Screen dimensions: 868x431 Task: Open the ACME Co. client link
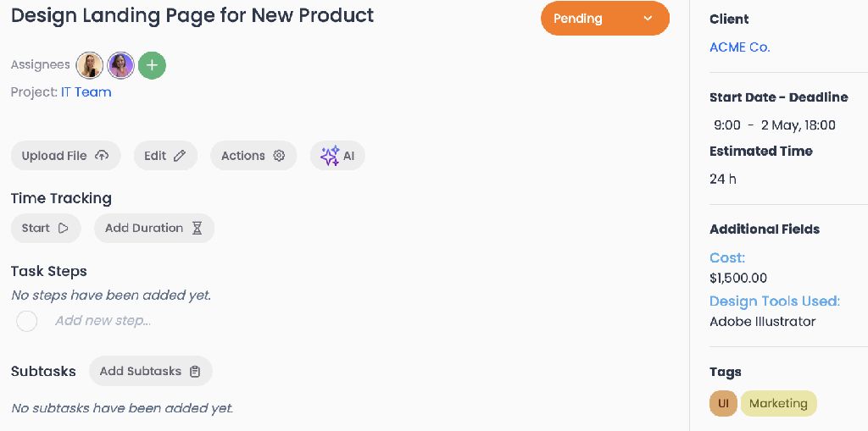coord(739,47)
